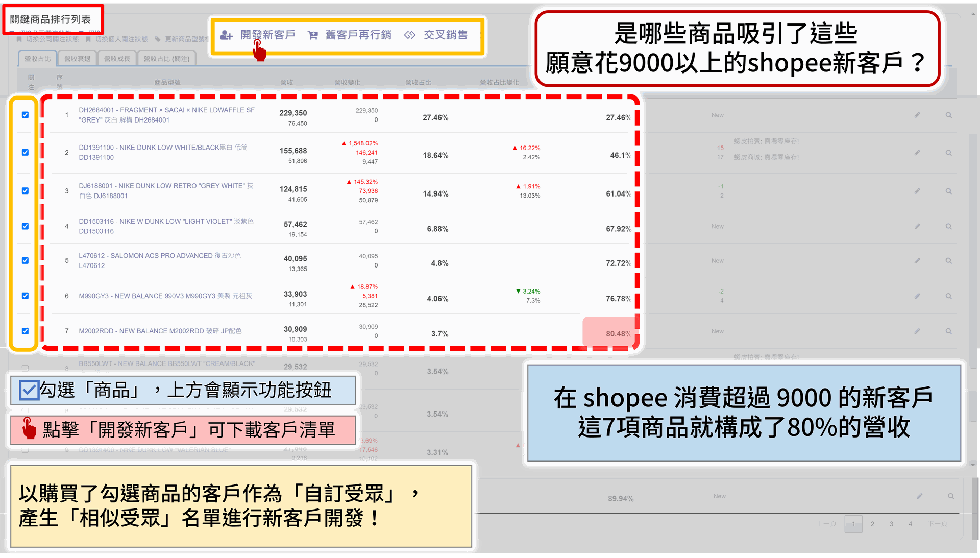Go to pagination page 4
The height and width of the screenshot is (558, 980).
point(910,524)
